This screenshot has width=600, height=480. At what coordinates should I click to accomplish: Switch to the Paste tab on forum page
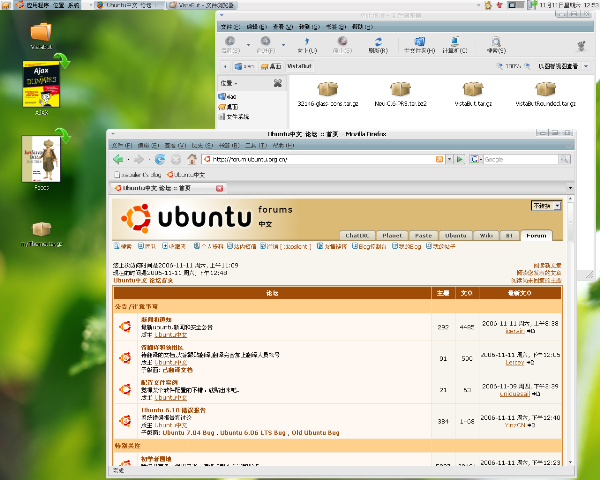coord(423,235)
